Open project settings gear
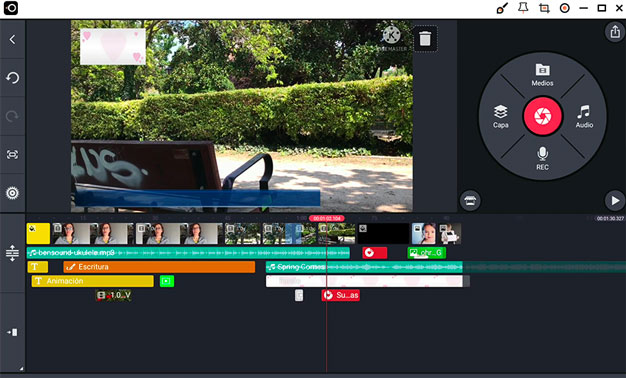The image size is (626, 378). point(12,193)
